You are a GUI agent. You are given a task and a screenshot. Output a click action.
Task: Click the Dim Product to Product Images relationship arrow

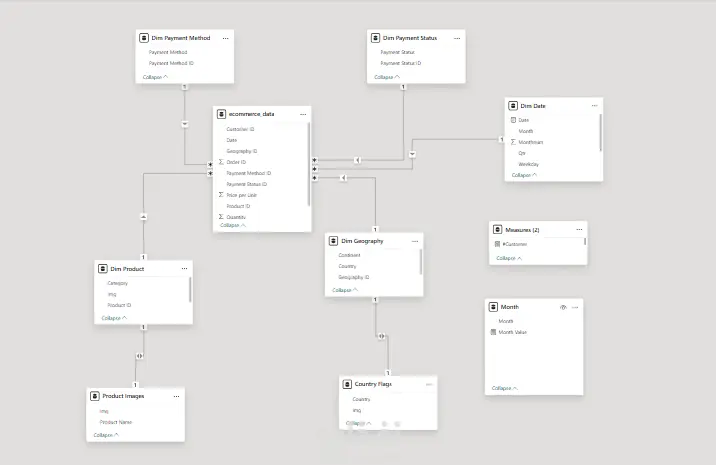[140, 356]
